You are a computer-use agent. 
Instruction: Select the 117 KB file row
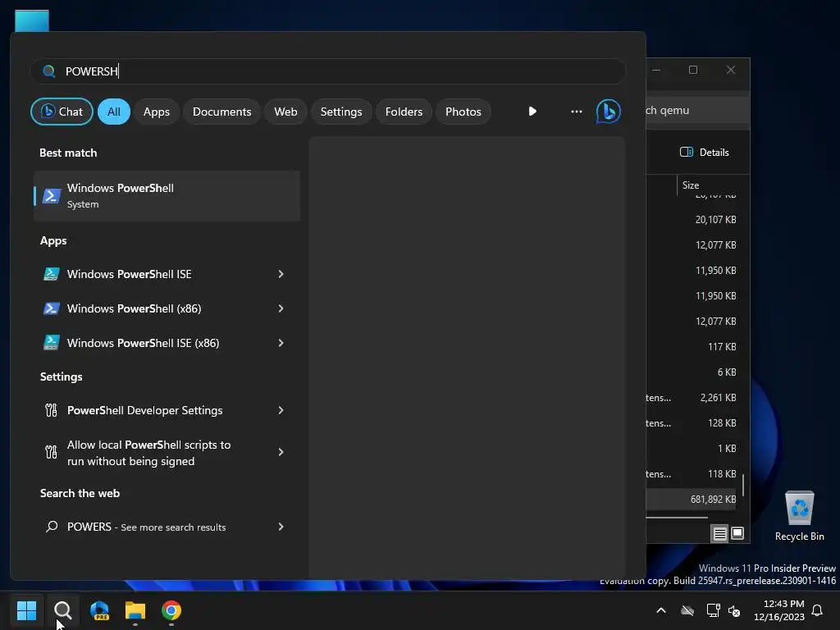(691, 347)
